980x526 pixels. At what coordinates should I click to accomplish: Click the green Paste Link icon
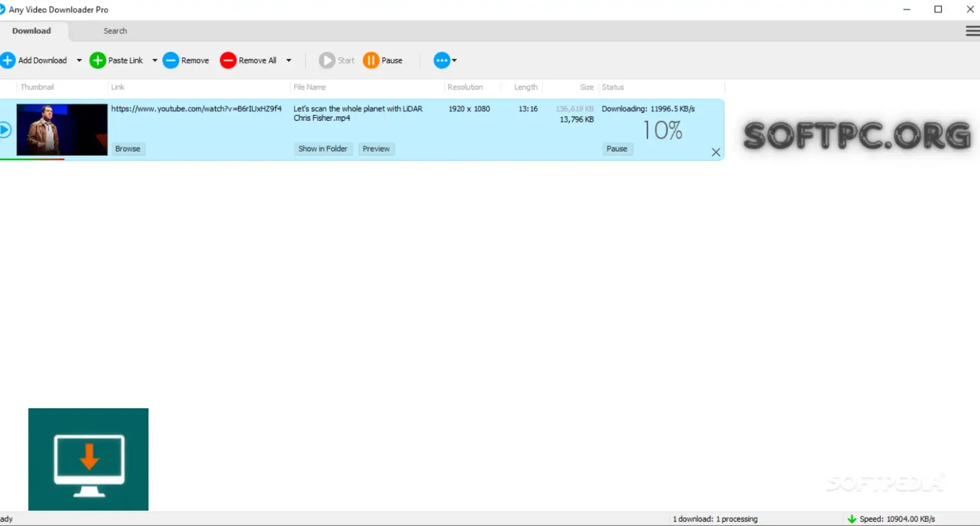[97, 60]
